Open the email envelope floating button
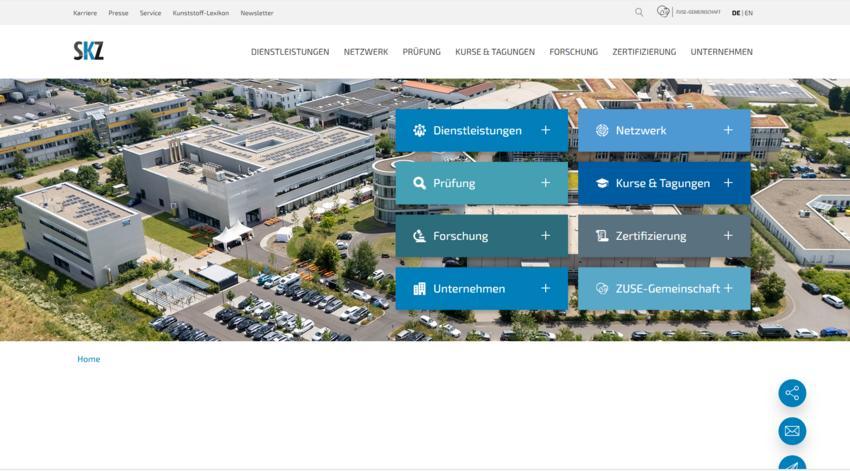Viewport: 850px width, 471px height. tap(792, 431)
